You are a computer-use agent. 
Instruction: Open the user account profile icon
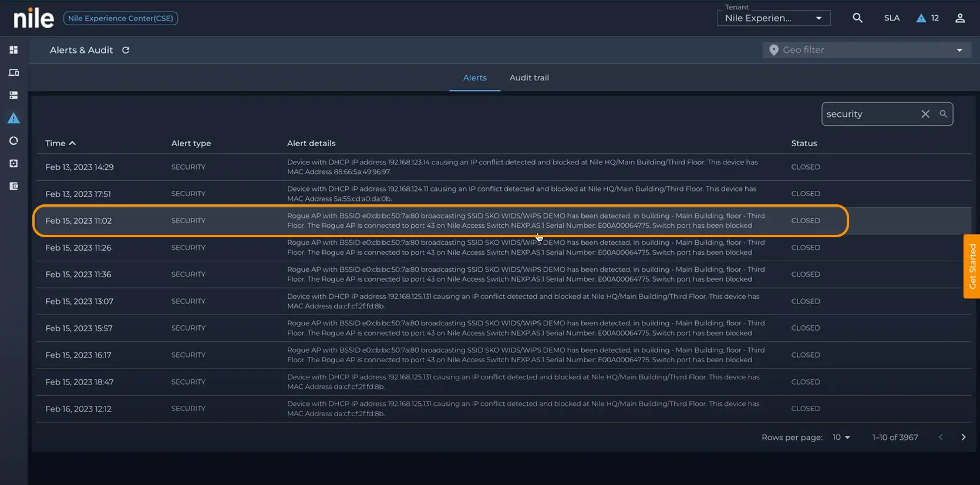tap(960, 18)
